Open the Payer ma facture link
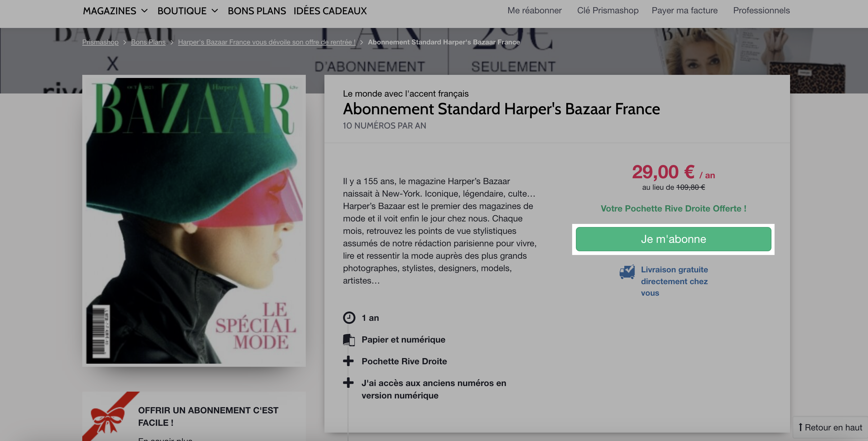The image size is (868, 441). pos(684,11)
